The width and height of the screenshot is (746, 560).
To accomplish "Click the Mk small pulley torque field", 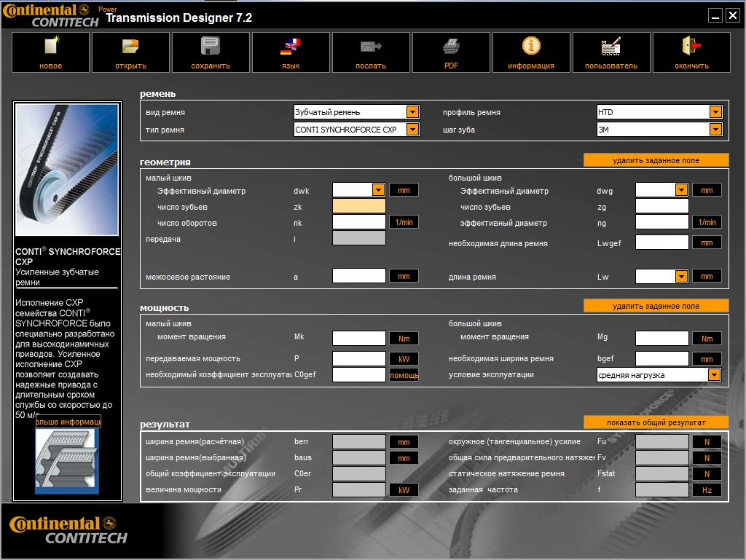I will 358,339.
